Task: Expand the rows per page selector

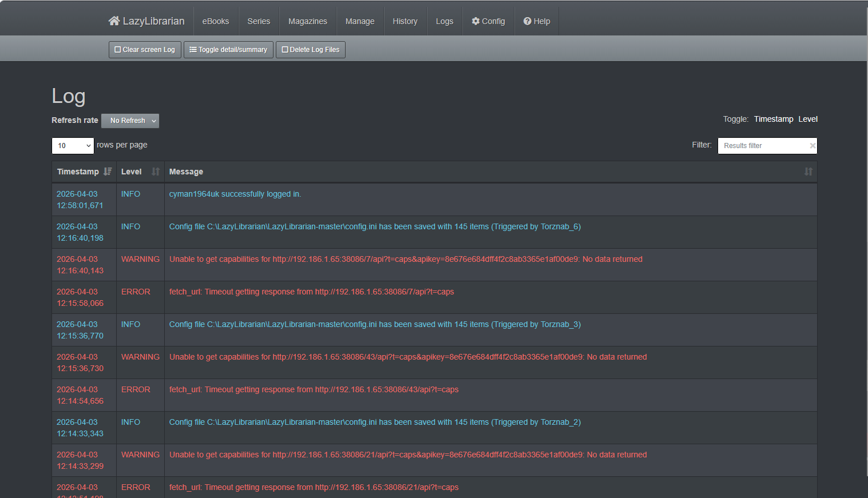Action: point(73,146)
